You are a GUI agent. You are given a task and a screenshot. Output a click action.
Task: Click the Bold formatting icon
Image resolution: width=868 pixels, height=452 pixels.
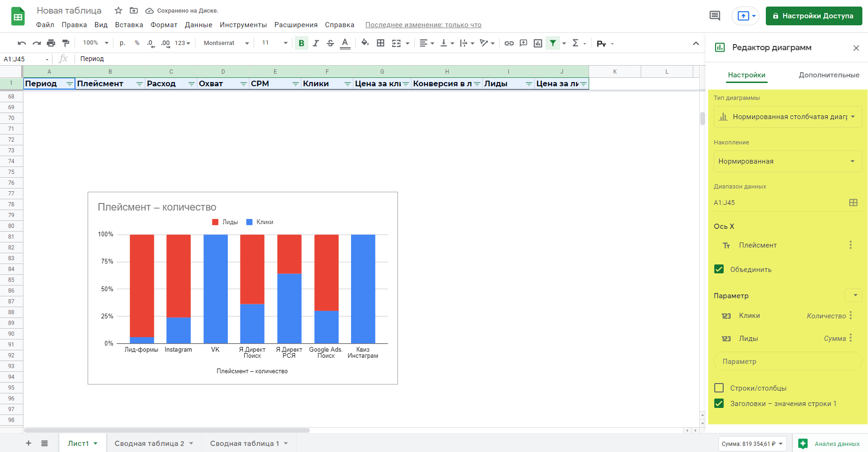tap(301, 43)
